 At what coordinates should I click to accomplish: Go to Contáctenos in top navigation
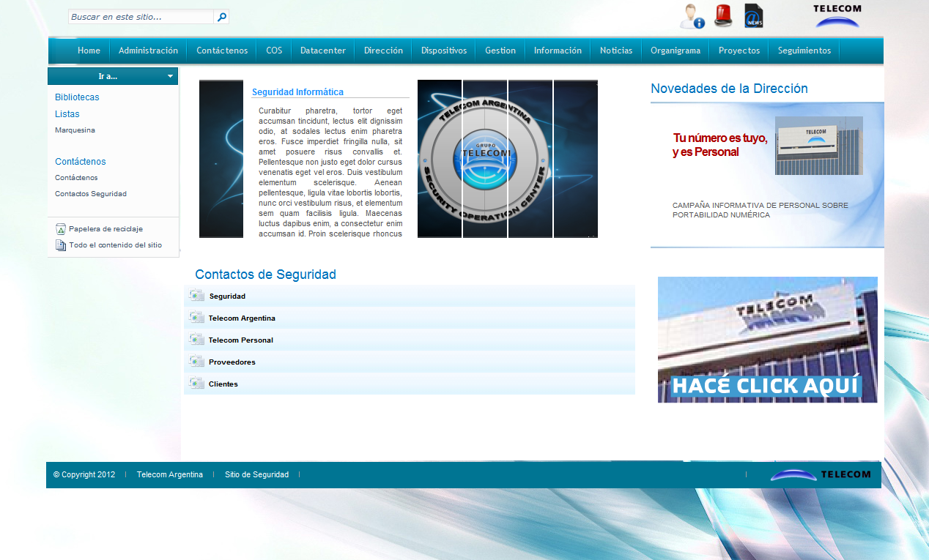(222, 51)
